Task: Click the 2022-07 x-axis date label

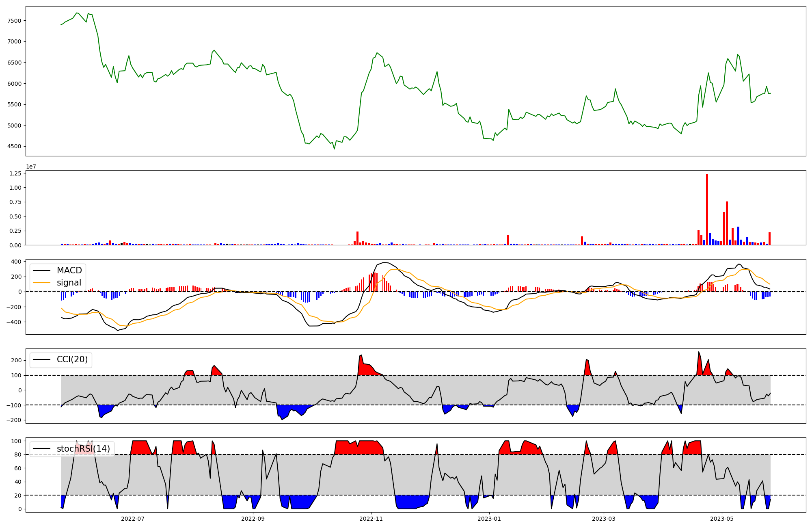Action: pos(133,519)
